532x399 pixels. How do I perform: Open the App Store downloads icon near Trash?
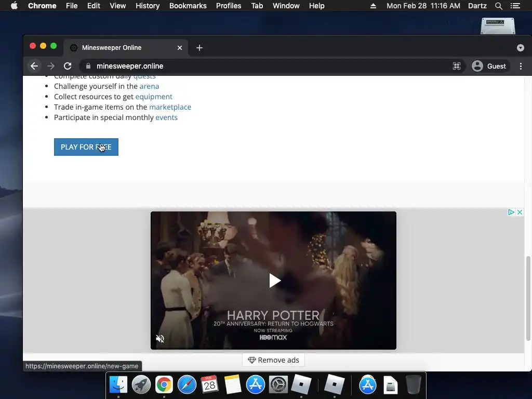(x=368, y=385)
